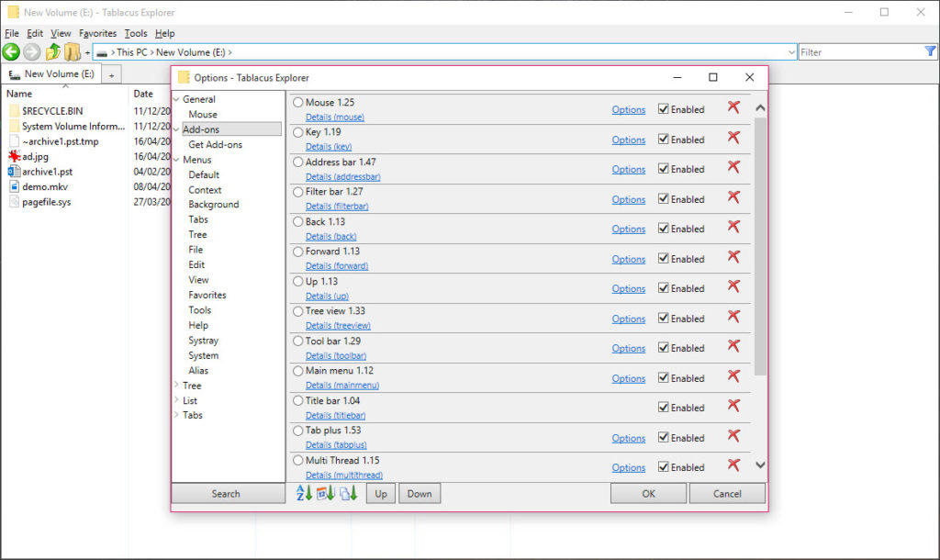Uncheck Enabled for Tree view 1.33

[x=663, y=318]
